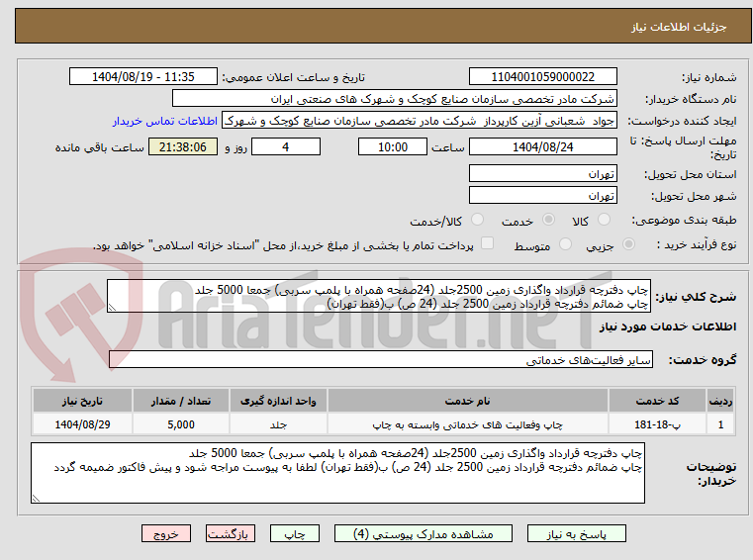
Task: Toggle the اسناد خزانه اسلامی payment checkbox
Action: [x=487, y=243]
